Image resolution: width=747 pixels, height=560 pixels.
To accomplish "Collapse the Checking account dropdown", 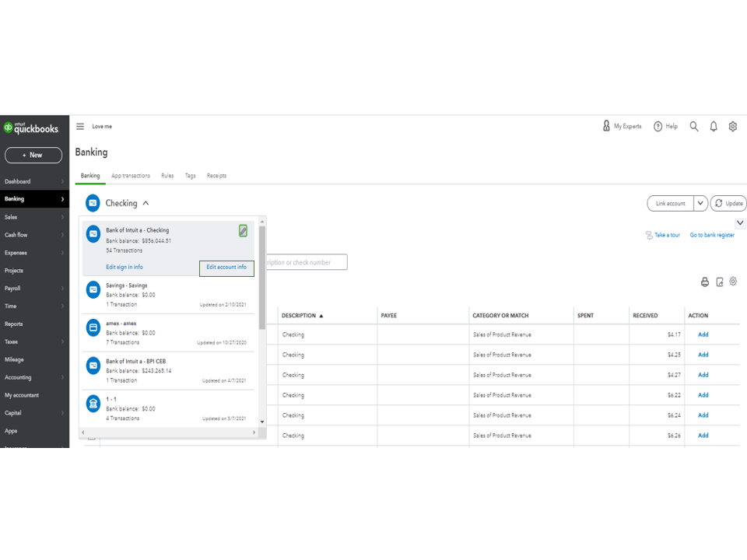I will [146, 203].
